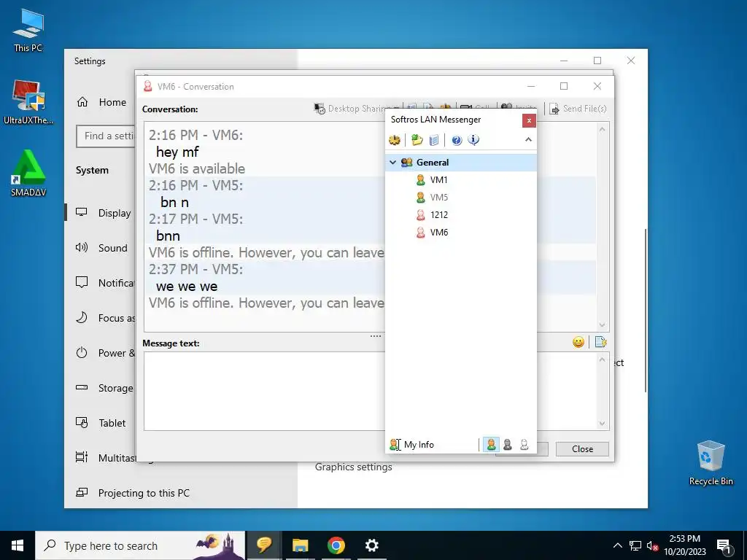Click the Multitasking icon in Settings sidebar
747x560 pixels.
(82, 457)
